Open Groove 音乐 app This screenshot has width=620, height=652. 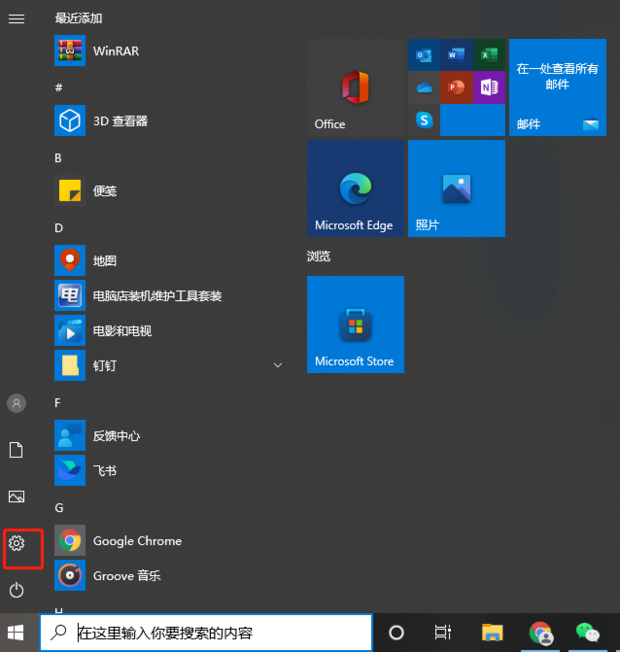click(170, 575)
